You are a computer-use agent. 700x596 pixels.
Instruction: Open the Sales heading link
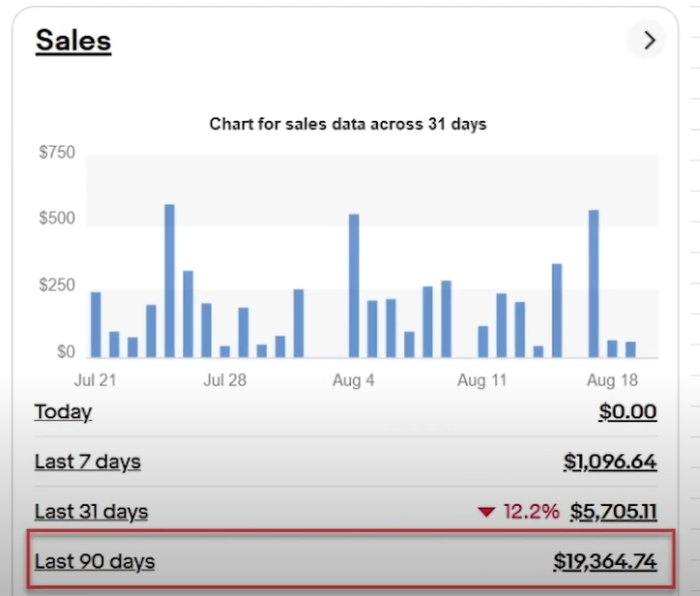[x=73, y=41]
